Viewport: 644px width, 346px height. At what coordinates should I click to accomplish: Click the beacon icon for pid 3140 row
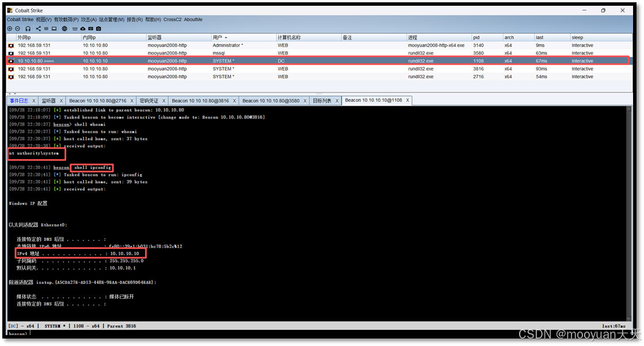(x=11, y=45)
